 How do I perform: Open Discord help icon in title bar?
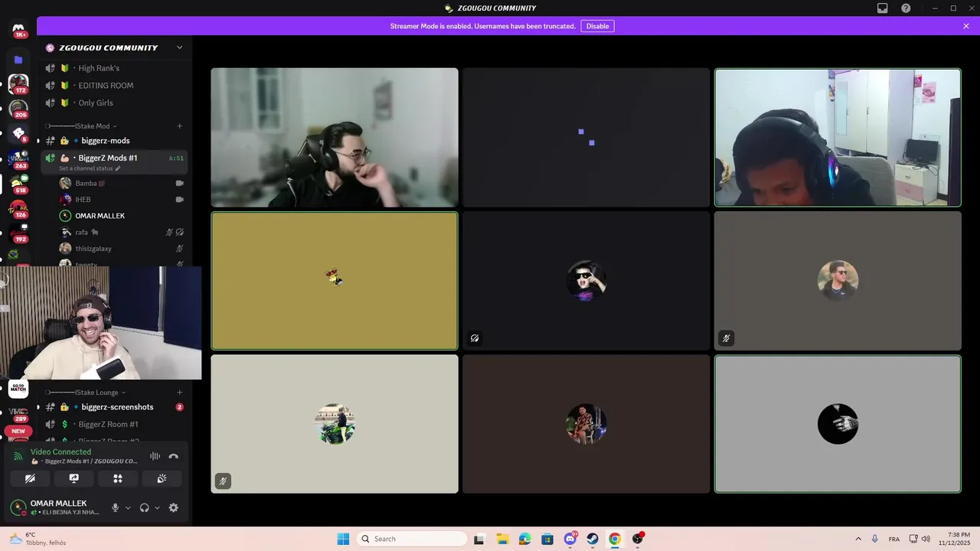click(906, 8)
